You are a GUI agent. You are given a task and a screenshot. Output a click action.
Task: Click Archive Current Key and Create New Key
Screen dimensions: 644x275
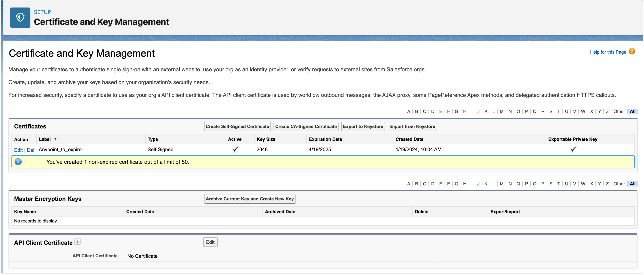tap(249, 199)
